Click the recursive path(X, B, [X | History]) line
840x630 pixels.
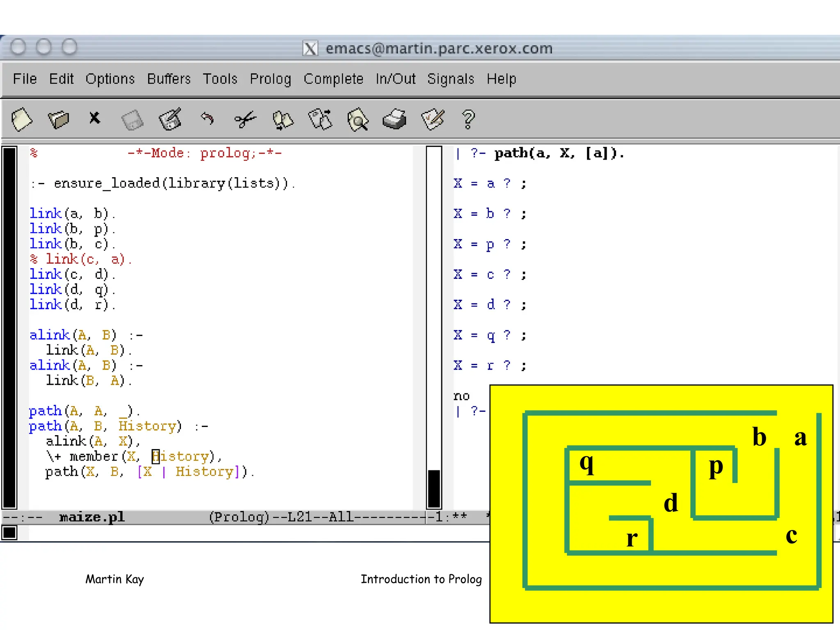tap(150, 472)
